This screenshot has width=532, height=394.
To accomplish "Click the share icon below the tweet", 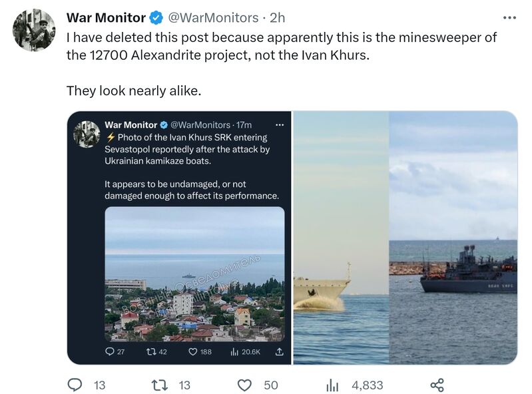I will click(x=437, y=385).
